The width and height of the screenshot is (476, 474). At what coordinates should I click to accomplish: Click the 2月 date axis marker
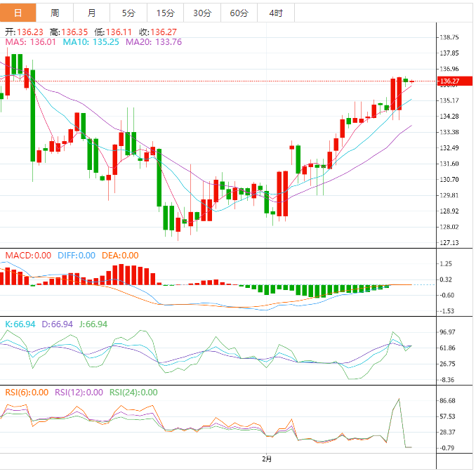point(267,459)
